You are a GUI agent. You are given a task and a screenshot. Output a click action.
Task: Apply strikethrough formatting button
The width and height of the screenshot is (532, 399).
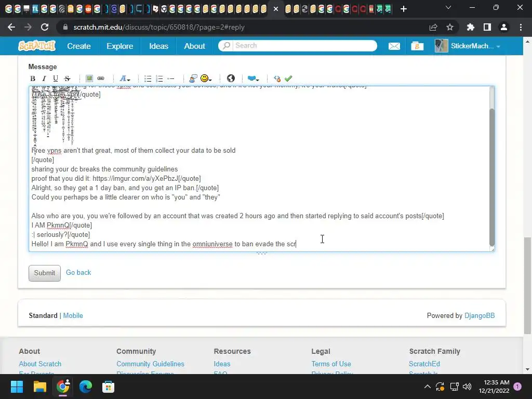click(67, 79)
